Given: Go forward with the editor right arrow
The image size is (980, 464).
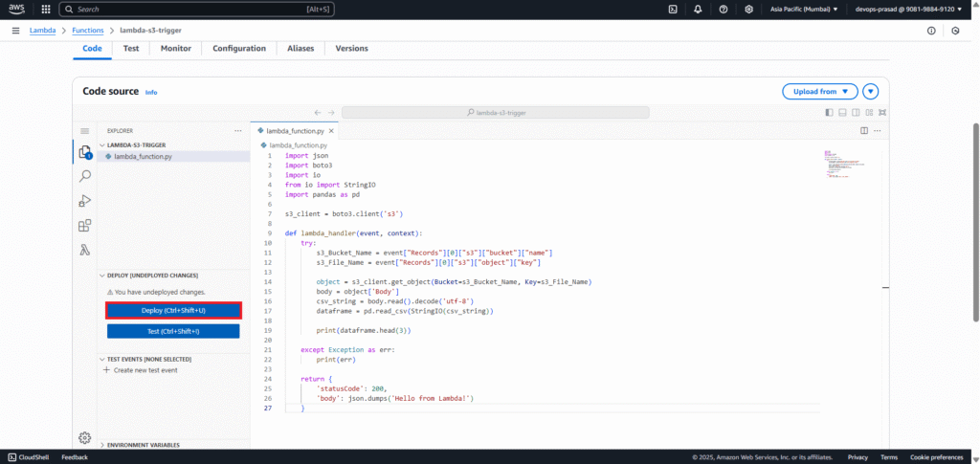Looking at the screenshot, I should (x=331, y=112).
